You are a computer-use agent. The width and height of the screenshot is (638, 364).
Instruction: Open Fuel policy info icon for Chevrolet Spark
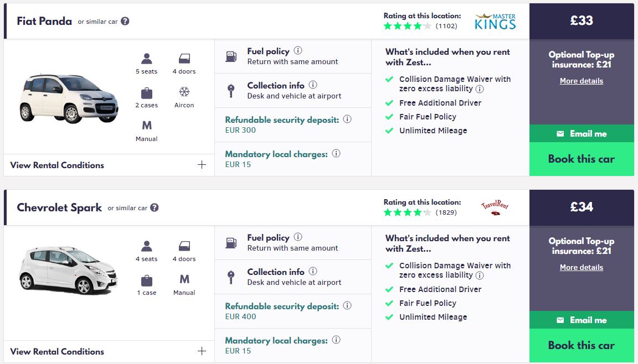(298, 237)
